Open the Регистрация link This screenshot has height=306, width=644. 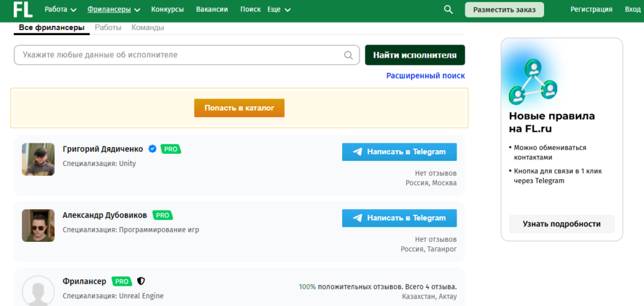coord(591,9)
